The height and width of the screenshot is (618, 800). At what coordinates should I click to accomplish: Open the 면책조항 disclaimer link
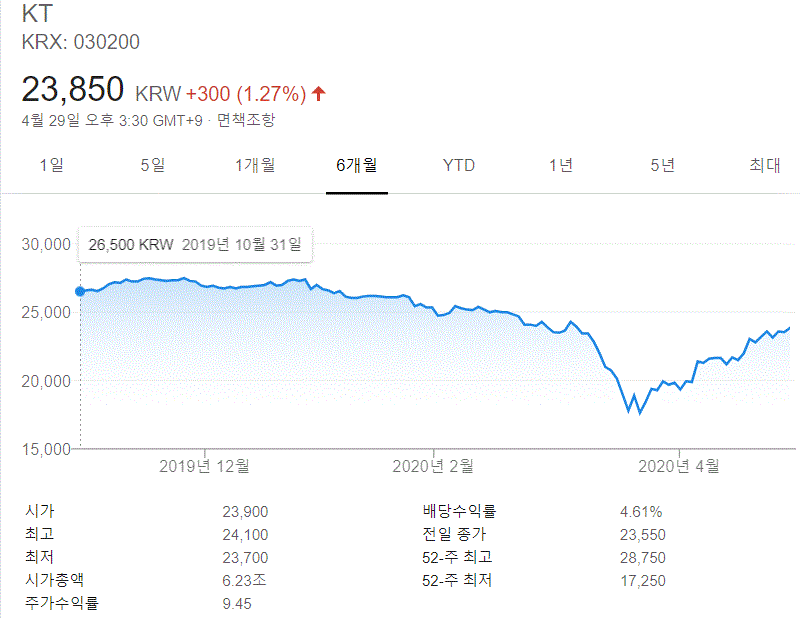click(x=246, y=120)
